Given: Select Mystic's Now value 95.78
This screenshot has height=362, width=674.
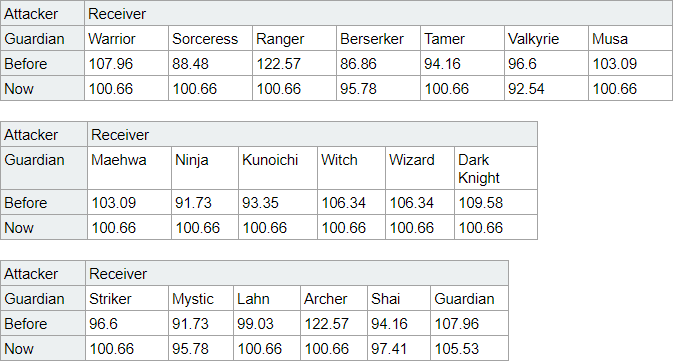Looking at the screenshot, I should click(201, 348).
